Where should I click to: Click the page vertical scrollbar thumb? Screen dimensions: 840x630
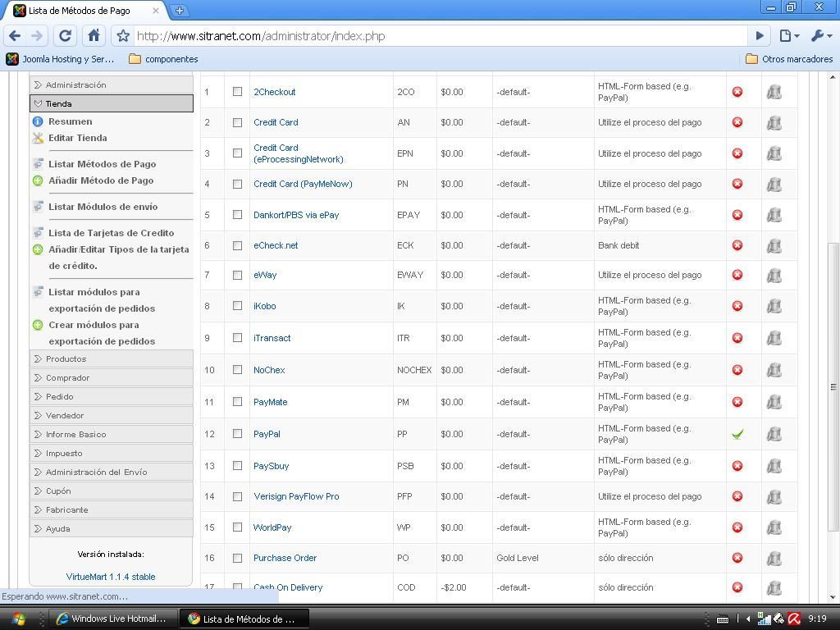point(833,386)
